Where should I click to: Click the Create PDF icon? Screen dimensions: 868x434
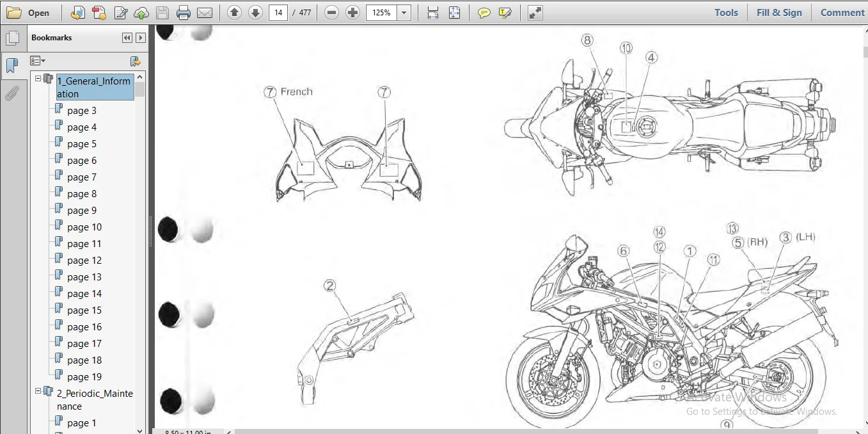coord(99,13)
